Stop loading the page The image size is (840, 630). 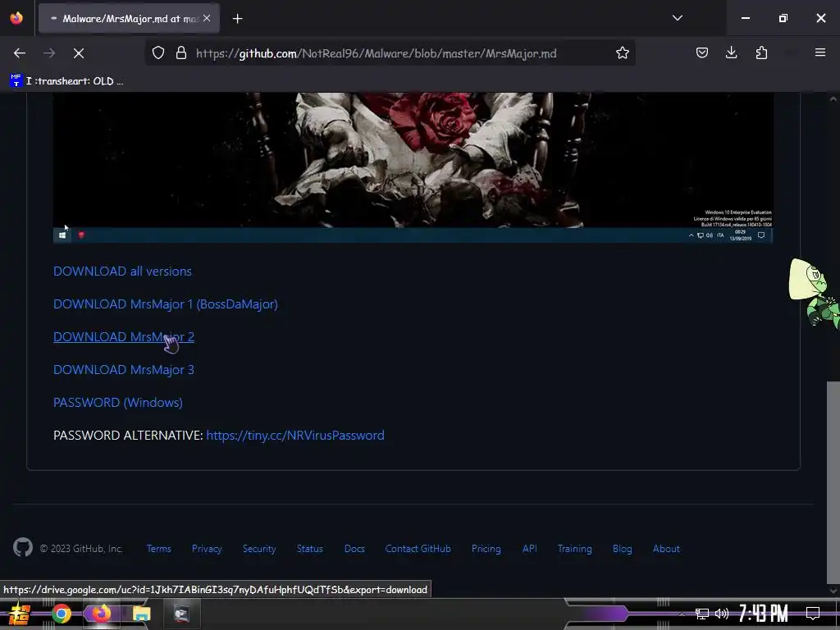click(78, 53)
